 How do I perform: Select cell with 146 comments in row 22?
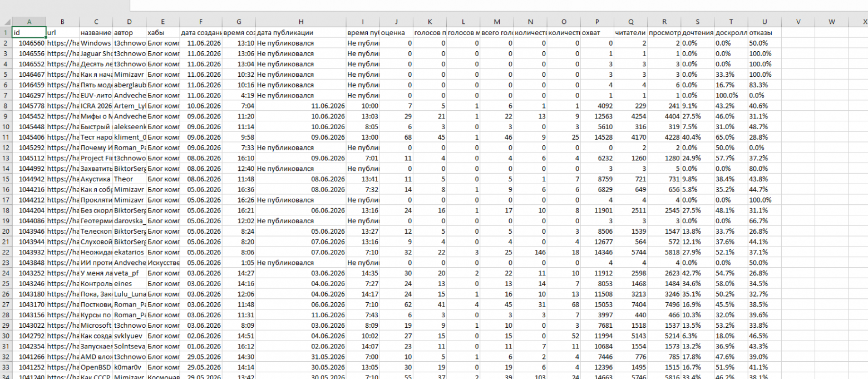pos(530,252)
